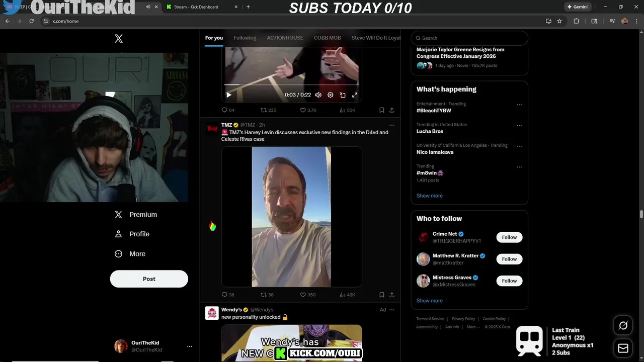644x362 pixels.
Task: Follow Matthew R. Kratter
Action: pyautogui.click(x=509, y=259)
